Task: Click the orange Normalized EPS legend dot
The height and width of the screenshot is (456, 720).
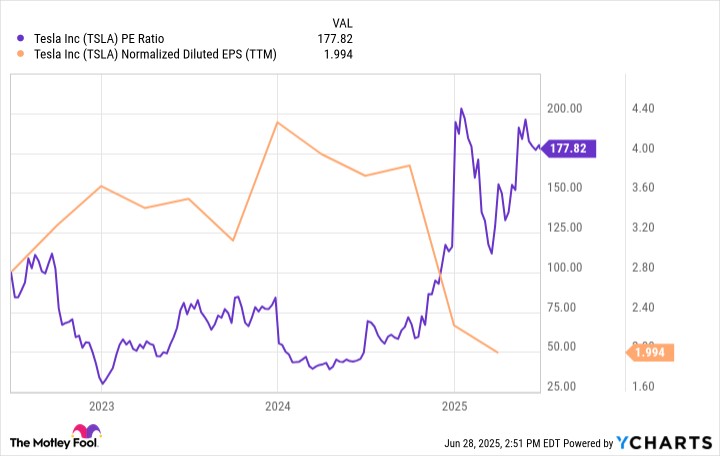Action: [20, 54]
